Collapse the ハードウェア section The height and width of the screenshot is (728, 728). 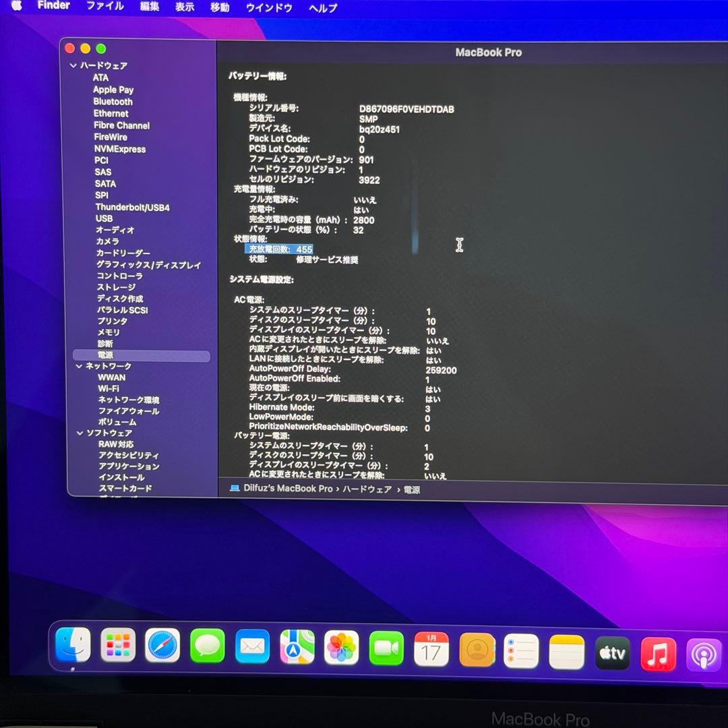(73, 65)
